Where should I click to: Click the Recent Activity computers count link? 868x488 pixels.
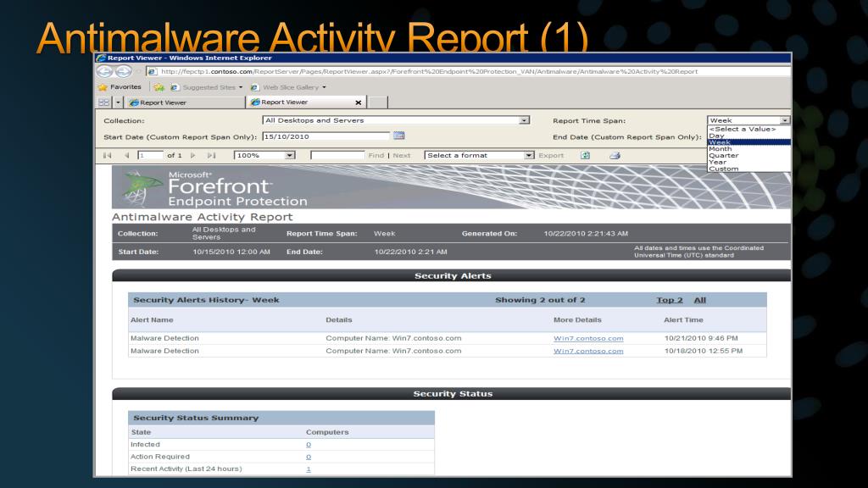309,469
